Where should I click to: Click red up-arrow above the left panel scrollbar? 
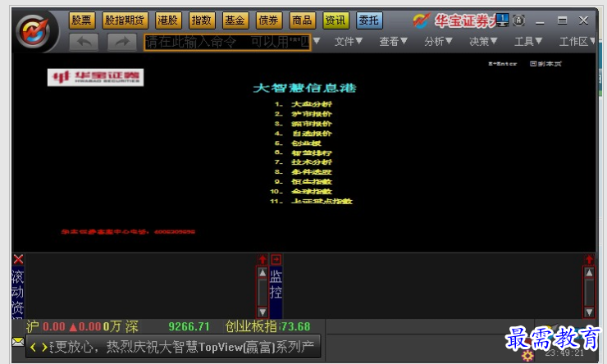(262, 260)
